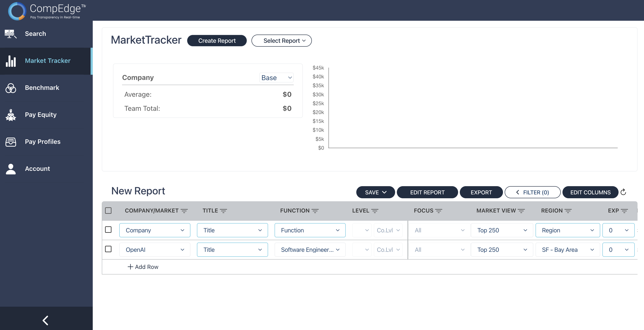This screenshot has height=330, width=644.
Task: Click the Pay Profiles inbox icon
Action: click(x=11, y=142)
